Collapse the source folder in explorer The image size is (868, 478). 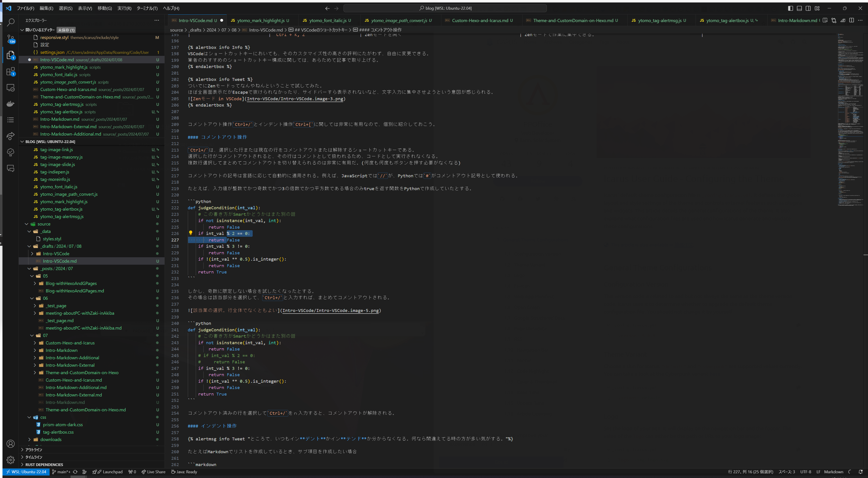[x=27, y=224]
